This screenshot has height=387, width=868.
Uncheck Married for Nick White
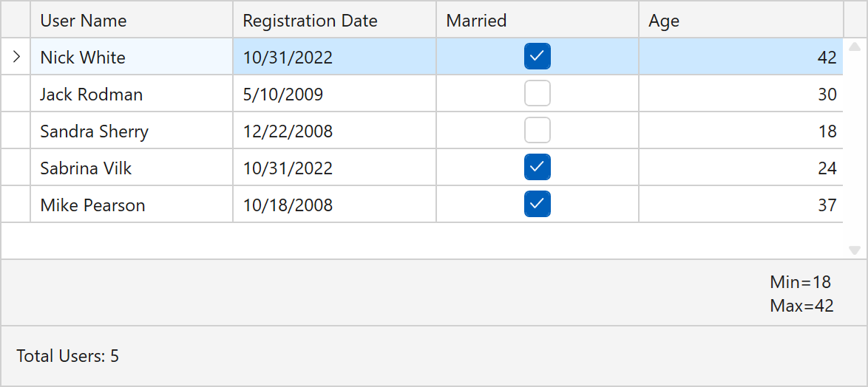(538, 56)
